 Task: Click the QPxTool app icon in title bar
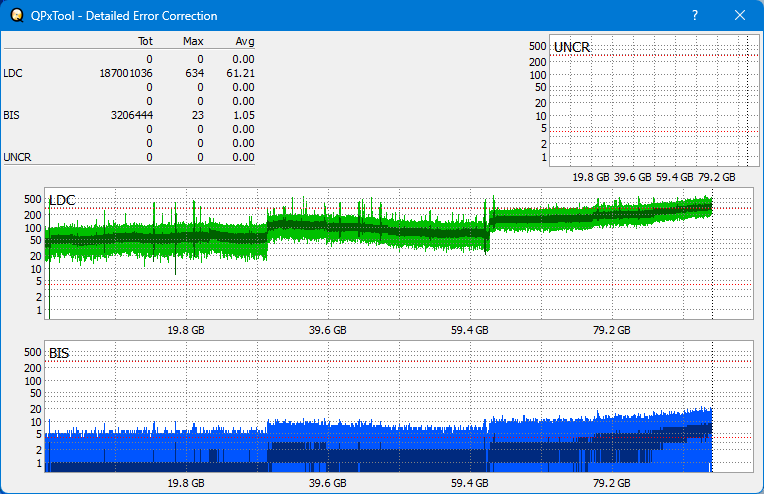coord(16,16)
